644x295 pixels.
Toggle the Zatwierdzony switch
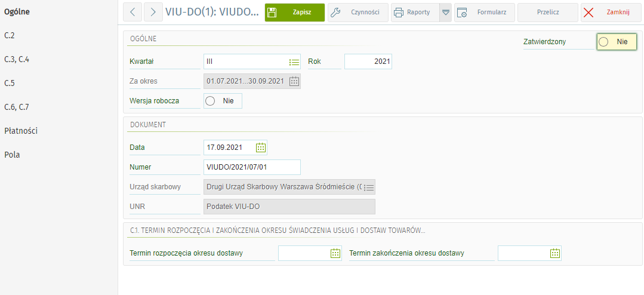tap(617, 42)
